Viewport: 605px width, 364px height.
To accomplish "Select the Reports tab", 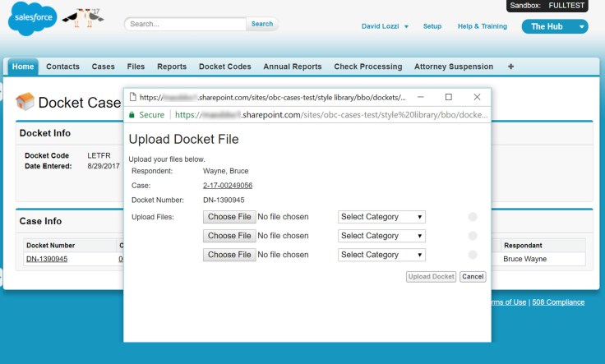I will click(x=172, y=67).
